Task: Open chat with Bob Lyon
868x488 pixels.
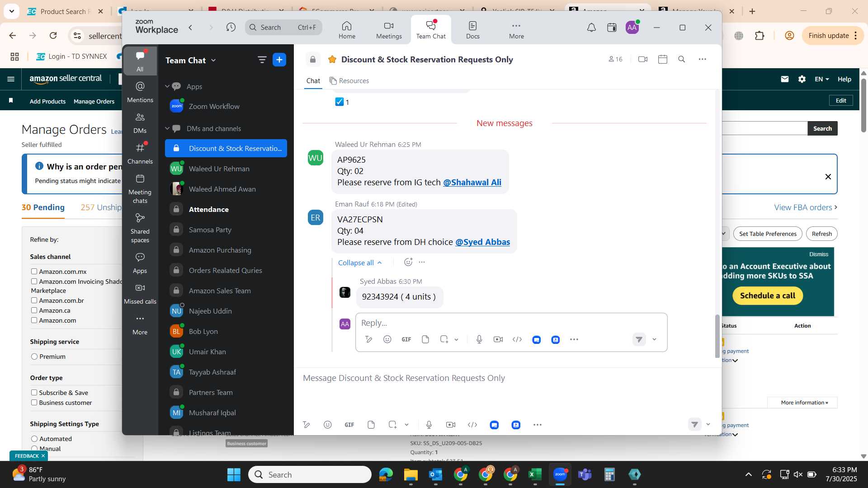Action: tap(226, 331)
